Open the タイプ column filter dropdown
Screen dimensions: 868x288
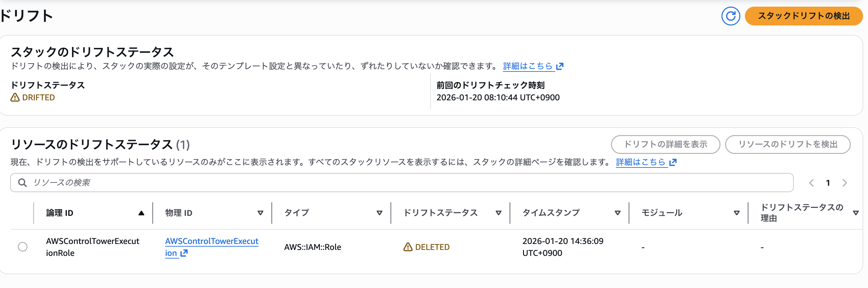[x=379, y=213]
